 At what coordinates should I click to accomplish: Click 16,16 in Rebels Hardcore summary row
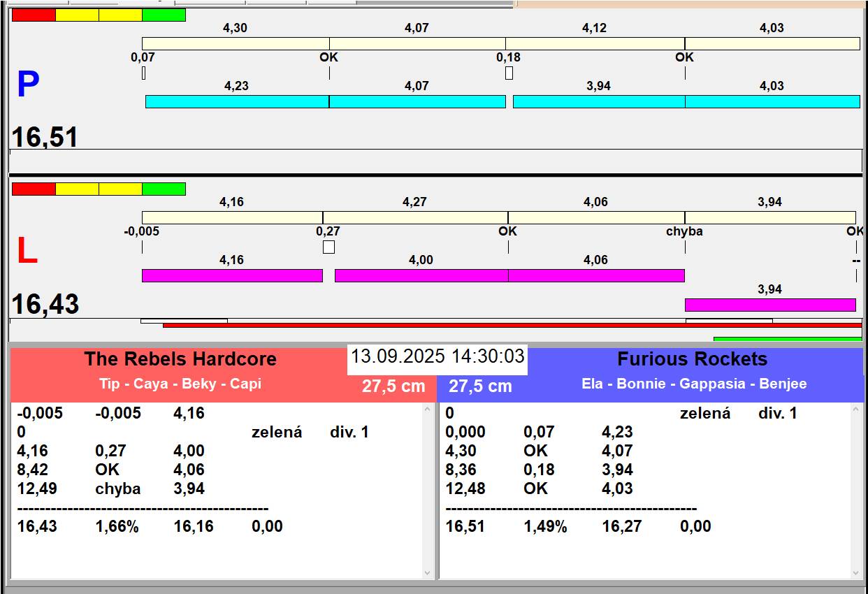click(194, 526)
